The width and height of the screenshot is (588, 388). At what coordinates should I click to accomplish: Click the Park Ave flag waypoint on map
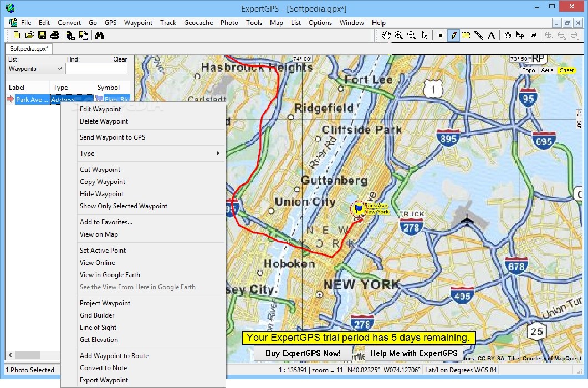coord(358,208)
